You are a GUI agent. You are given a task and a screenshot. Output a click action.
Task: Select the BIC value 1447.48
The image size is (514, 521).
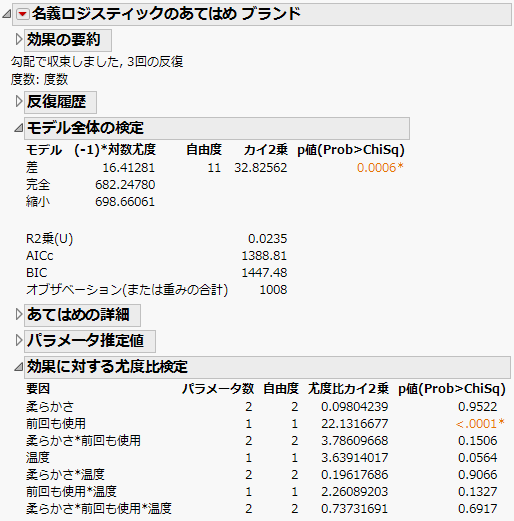pyautogui.click(x=264, y=273)
